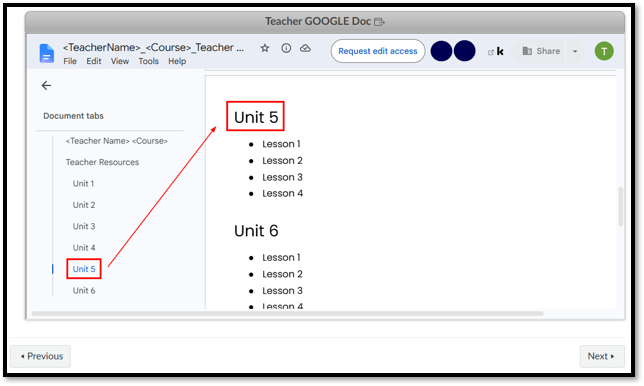This screenshot has width=644, height=386.
Task: Click the Google Docs blue document icon
Action: [x=46, y=53]
